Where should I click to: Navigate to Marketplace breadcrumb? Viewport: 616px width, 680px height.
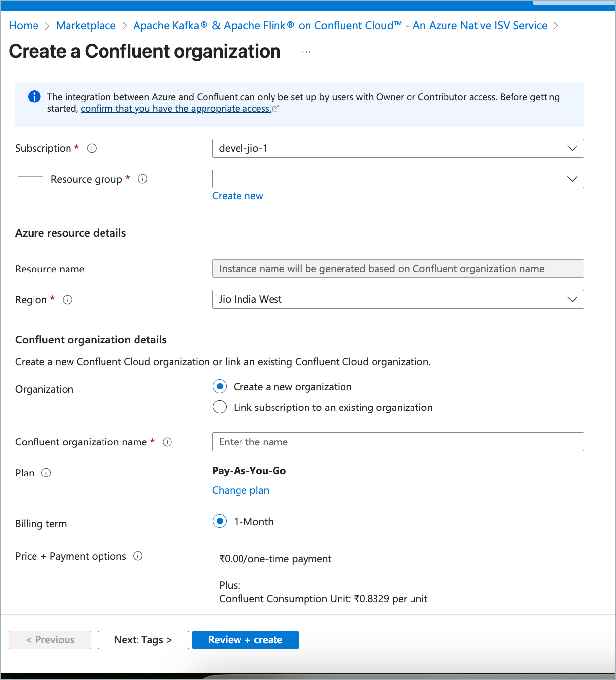click(x=86, y=26)
